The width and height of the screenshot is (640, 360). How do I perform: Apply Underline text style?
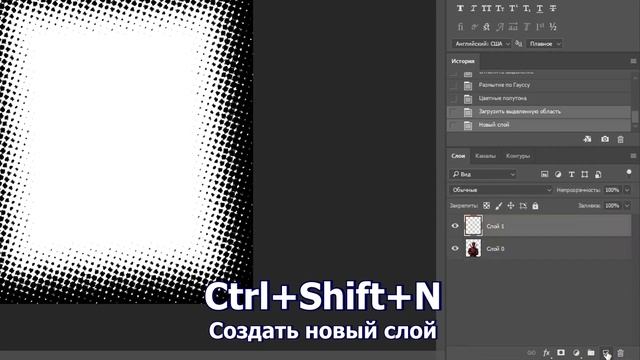pos(540,8)
